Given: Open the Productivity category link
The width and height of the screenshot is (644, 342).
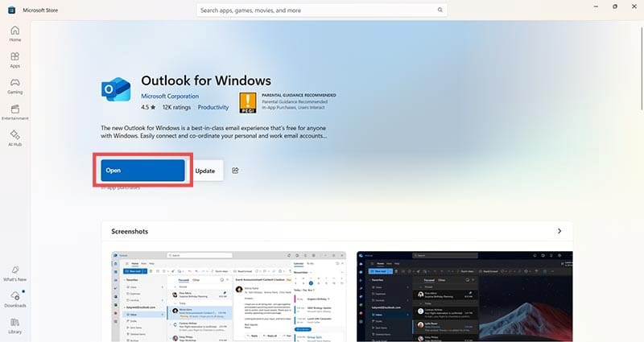Looking at the screenshot, I should point(213,106).
